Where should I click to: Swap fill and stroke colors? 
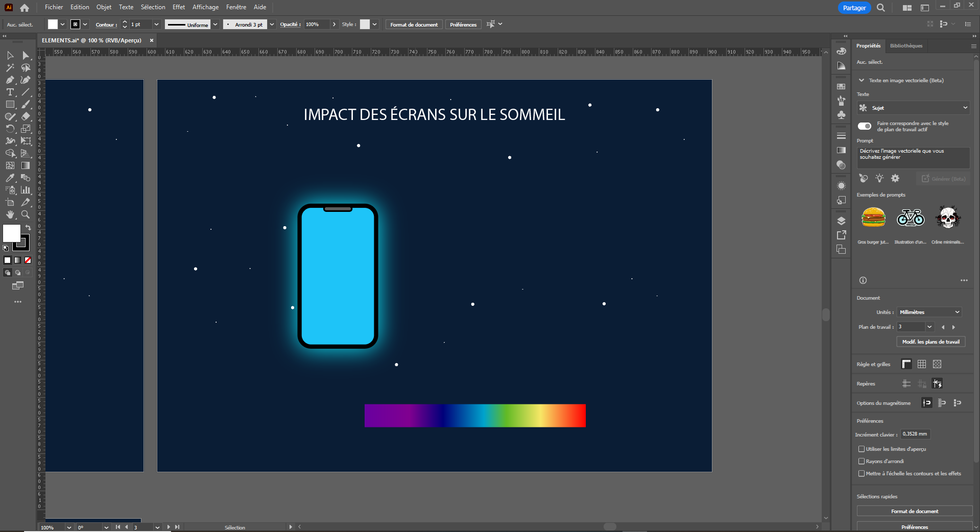click(x=28, y=228)
